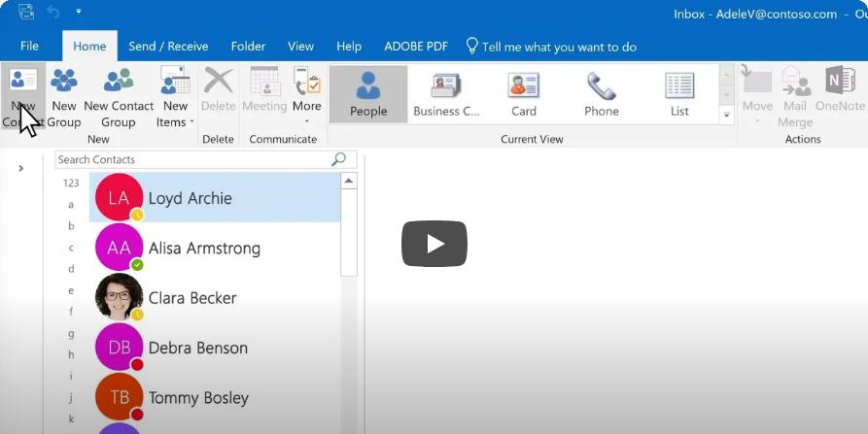Click the AA avatar circle

[x=119, y=248]
